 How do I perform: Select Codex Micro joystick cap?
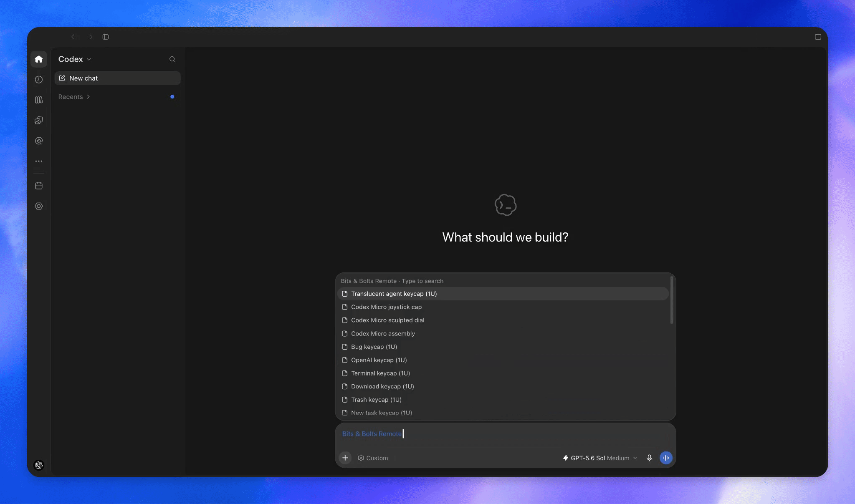[503, 307]
